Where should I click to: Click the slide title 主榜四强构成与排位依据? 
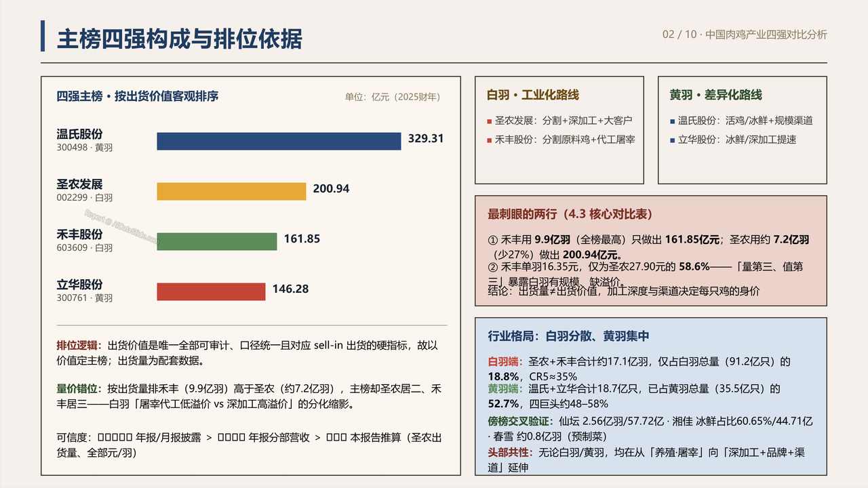[179, 39]
